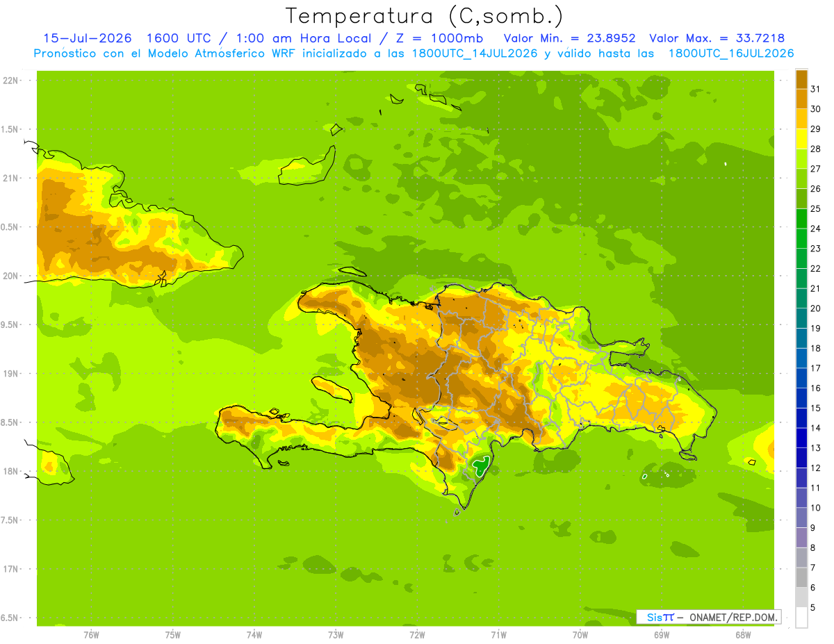Image resolution: width=834 pixels, height=644 pixels.
Task: Click the "1.5N" latitude axis label
Action: click(x=10, y=129)
